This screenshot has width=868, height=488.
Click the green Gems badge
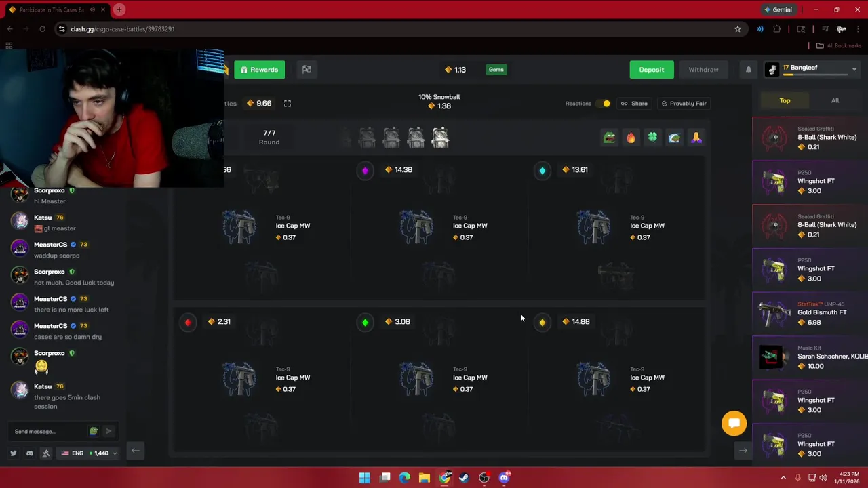coord(496,70)
